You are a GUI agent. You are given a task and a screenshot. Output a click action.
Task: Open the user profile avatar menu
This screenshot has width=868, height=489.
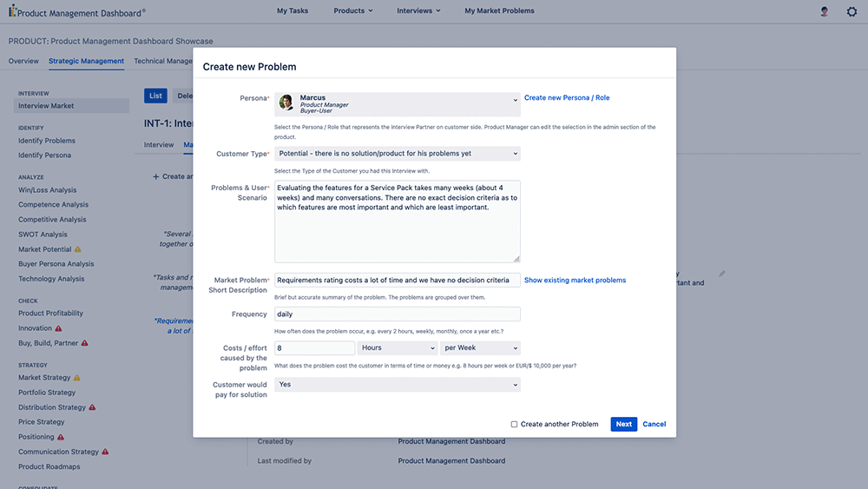coord(825,11)
